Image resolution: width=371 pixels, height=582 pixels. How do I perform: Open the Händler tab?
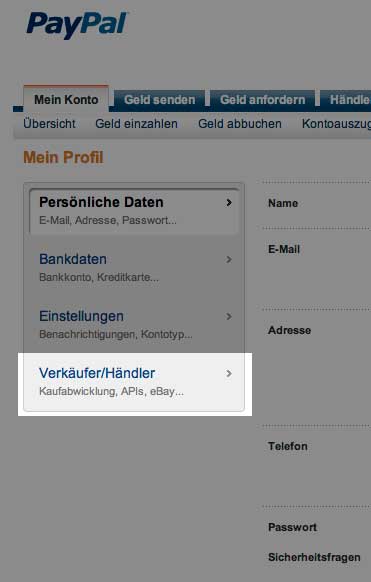point(346,100)
